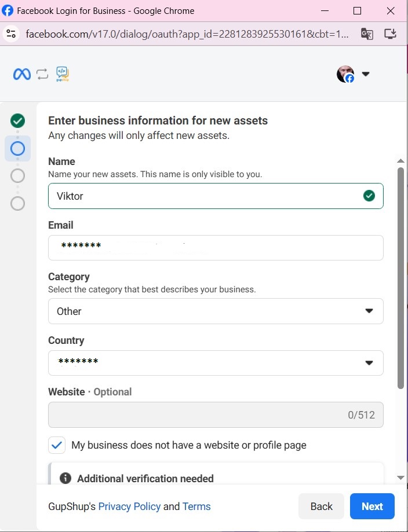Open GupShup's Privacy Policy link
Viewport: 408px width, 532px height.
129,507
